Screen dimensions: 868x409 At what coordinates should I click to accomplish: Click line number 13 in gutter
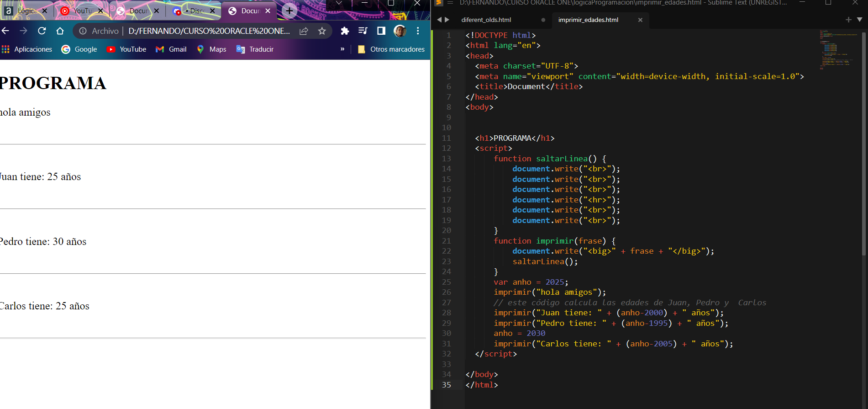pyautogui.click(x=446, y=159)
